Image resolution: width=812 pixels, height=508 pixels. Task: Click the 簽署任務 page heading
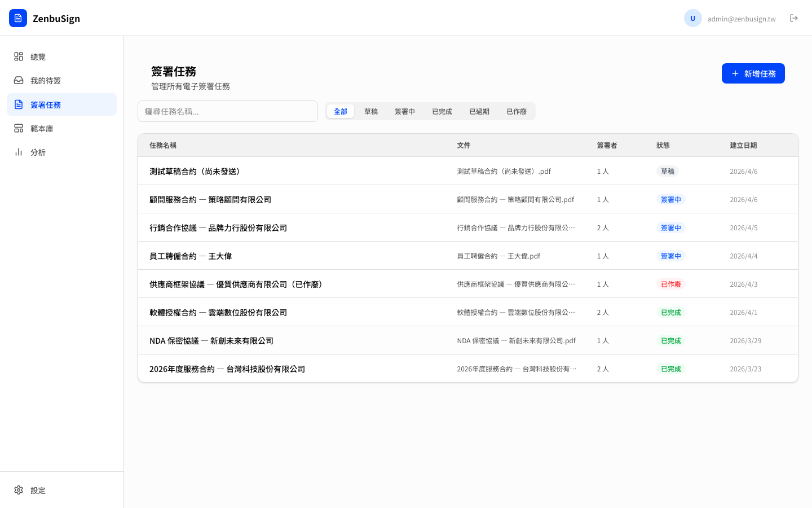174,72
